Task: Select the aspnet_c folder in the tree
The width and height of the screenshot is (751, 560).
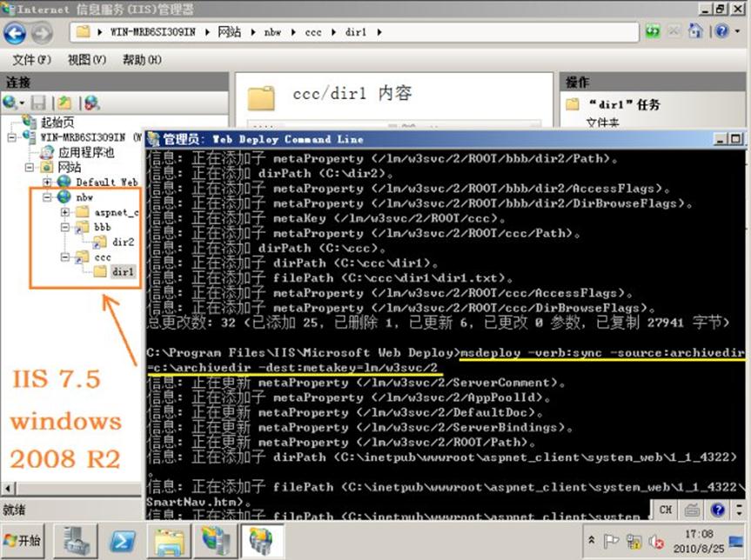Action: [x=117, y=212]
